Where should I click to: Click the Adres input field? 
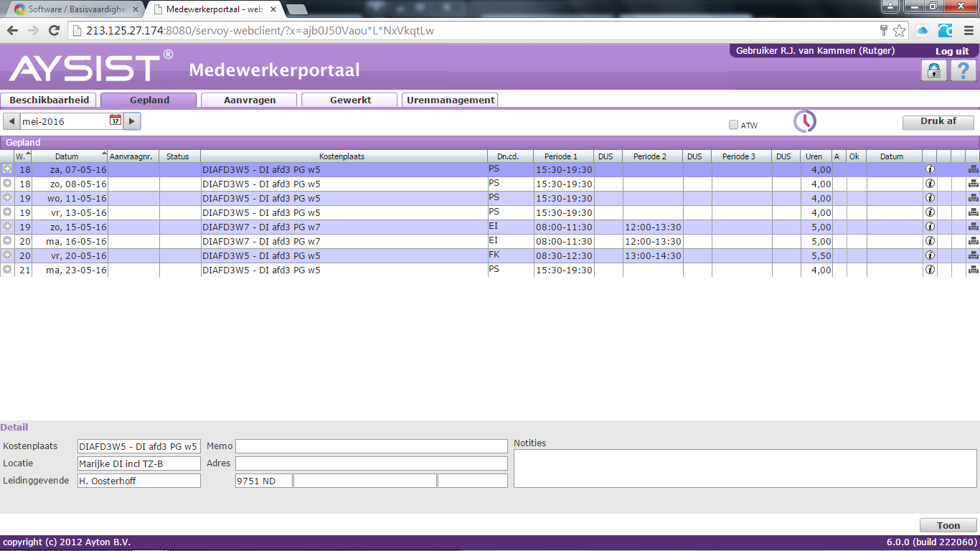(x=372, y=463)
